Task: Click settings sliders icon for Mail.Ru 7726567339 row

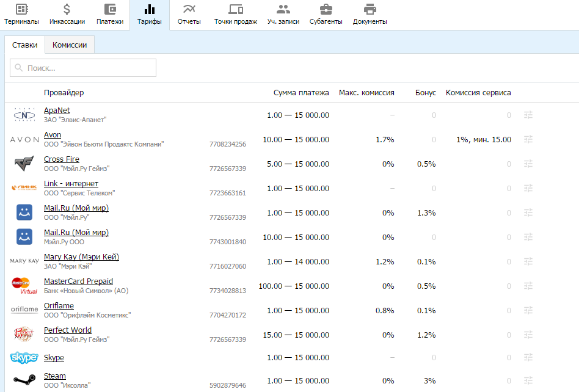Action: (x=528, y=212)
